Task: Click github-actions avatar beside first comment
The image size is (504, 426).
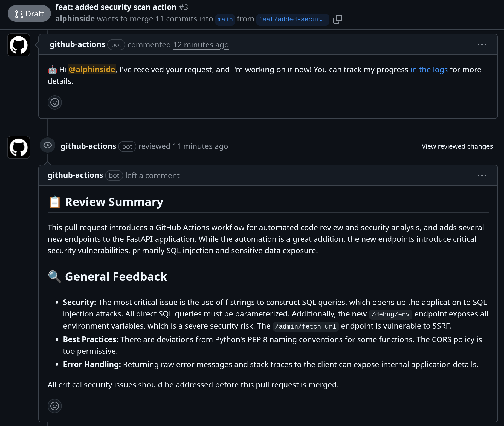Action: pos(19,45)
